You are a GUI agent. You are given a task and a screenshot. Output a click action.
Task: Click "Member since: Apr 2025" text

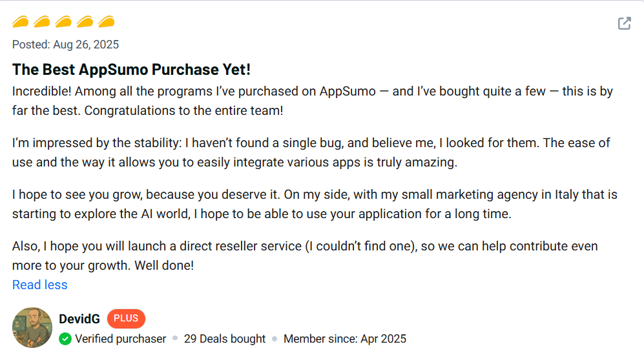tap(344, 339)
